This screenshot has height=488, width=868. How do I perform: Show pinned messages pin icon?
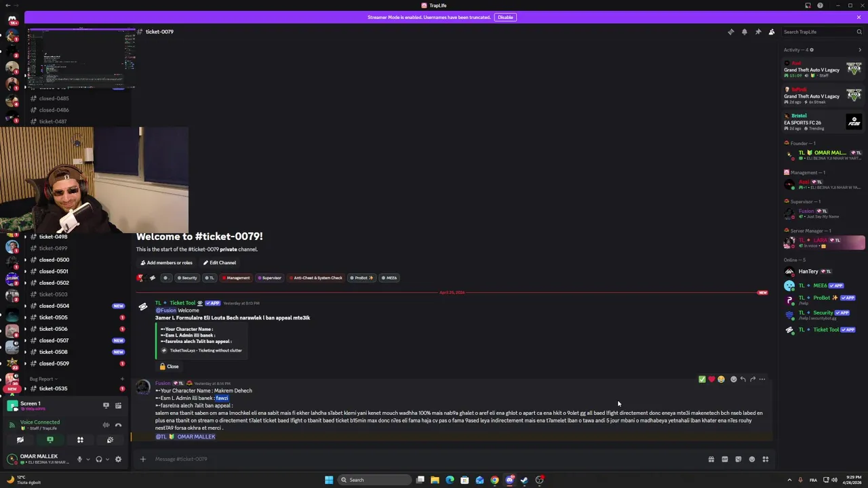point(757,32)
